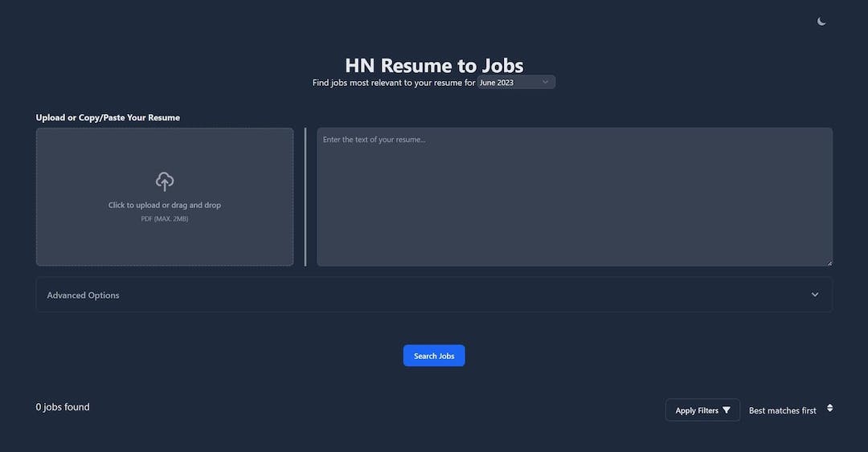This screenshot has height=452, width=868.
Task: Click the Search Jobs button
Action: [x=434, y=356]
